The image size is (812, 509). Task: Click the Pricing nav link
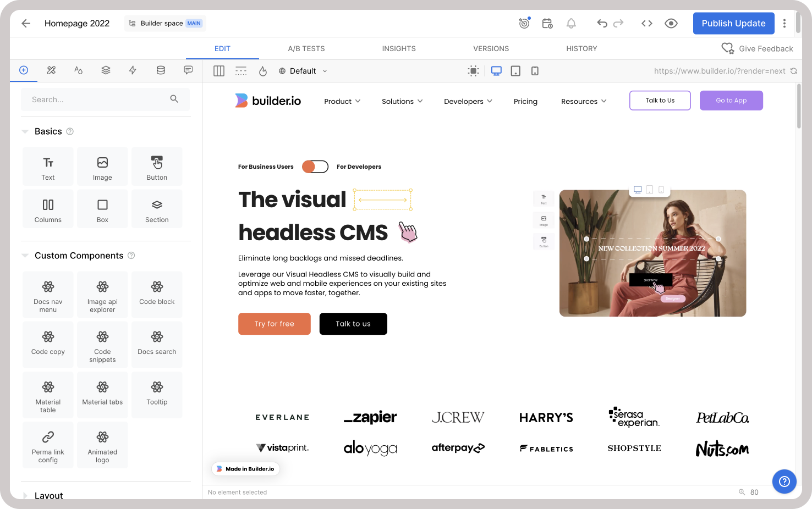[525, 102]
